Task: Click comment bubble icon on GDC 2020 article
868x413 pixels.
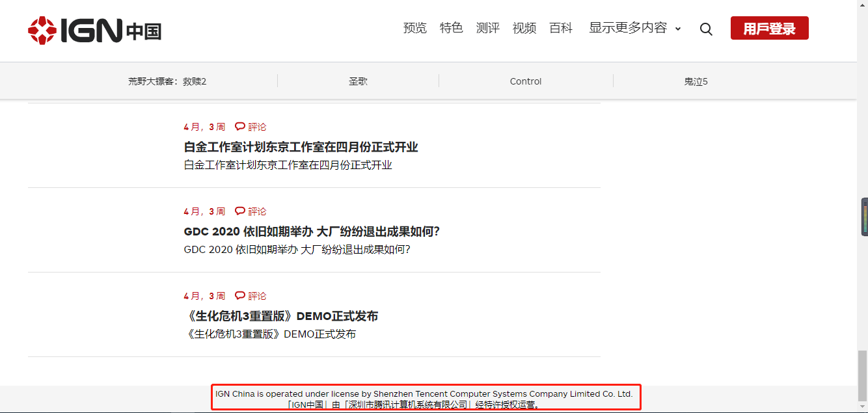Action: click(x=240, y=211)
